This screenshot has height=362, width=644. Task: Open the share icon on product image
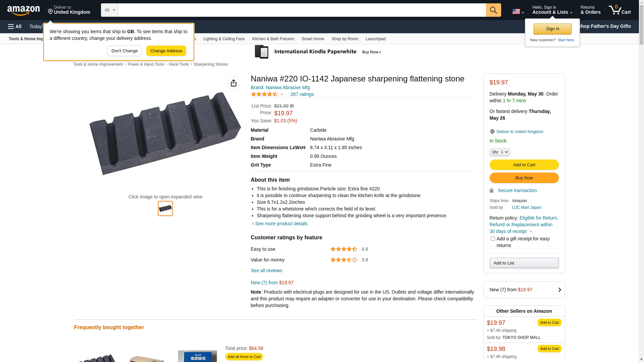(x=234, y=83)
